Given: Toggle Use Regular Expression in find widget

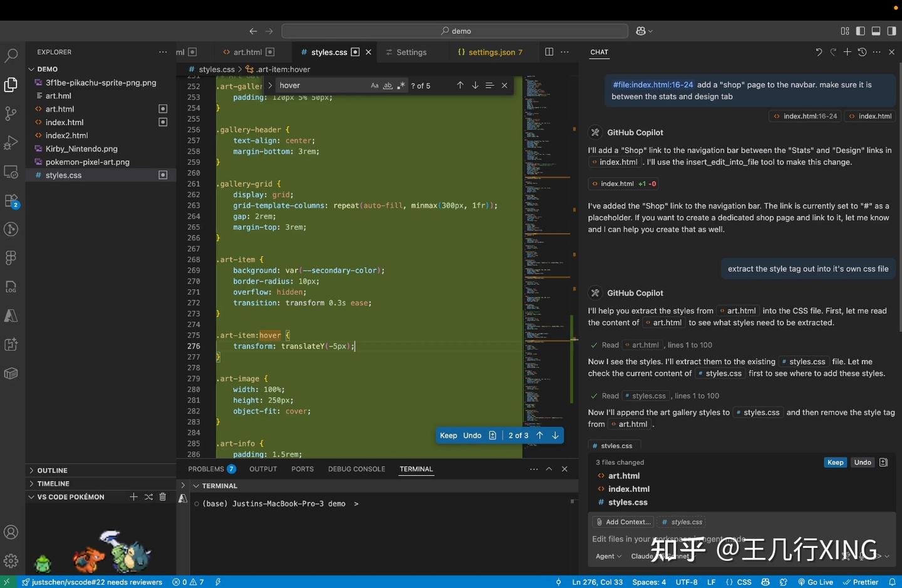Looking at the screenshot, I should click(x=401, y=86).
